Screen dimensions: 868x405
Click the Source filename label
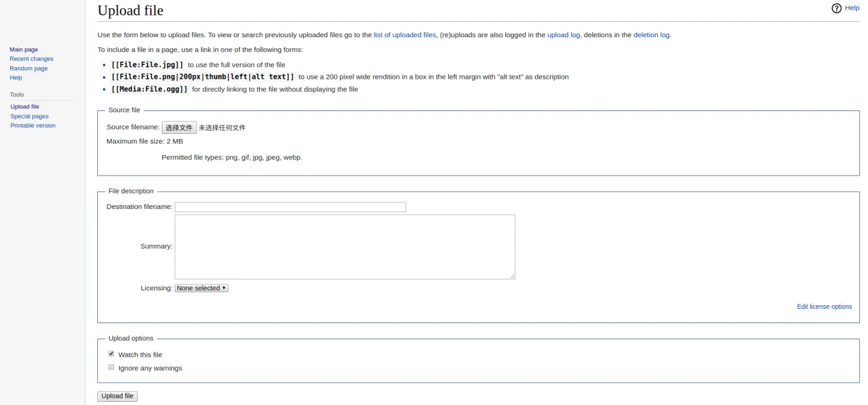[x=133, y=127]
